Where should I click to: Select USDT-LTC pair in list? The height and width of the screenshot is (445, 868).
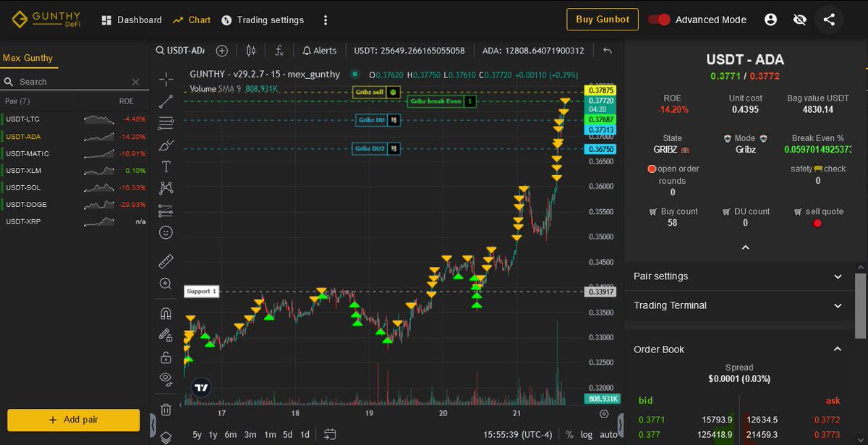(x=75, y=119)
